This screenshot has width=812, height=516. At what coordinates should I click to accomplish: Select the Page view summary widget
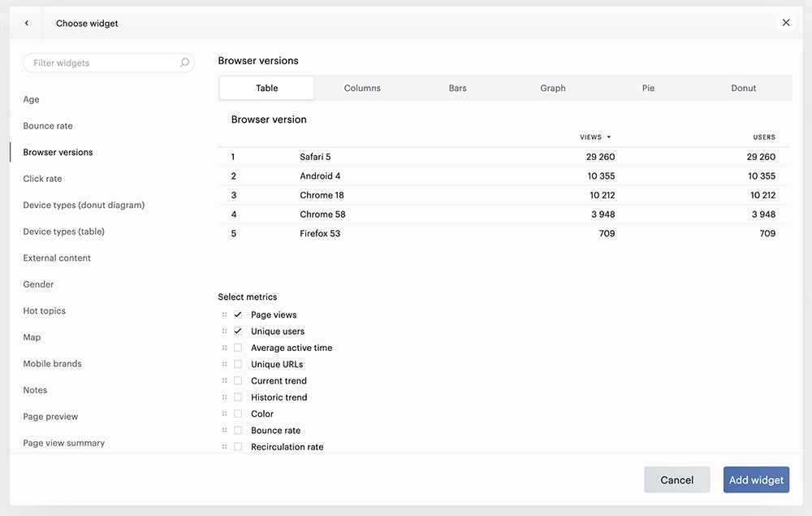point(63,443)
